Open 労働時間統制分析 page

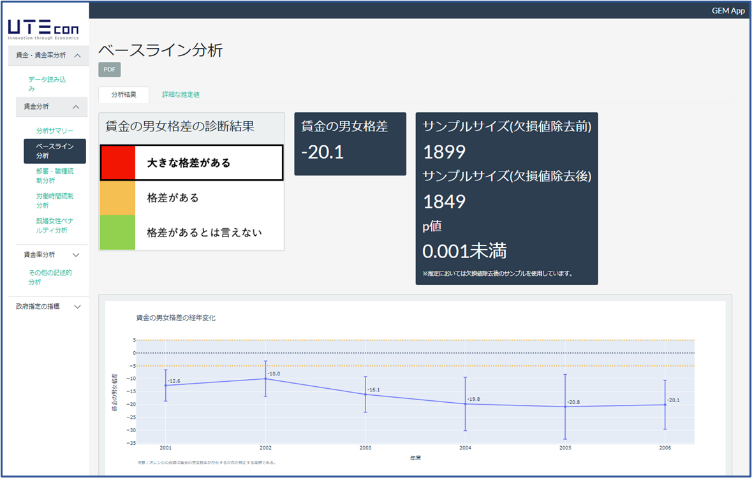coord(55,200)
